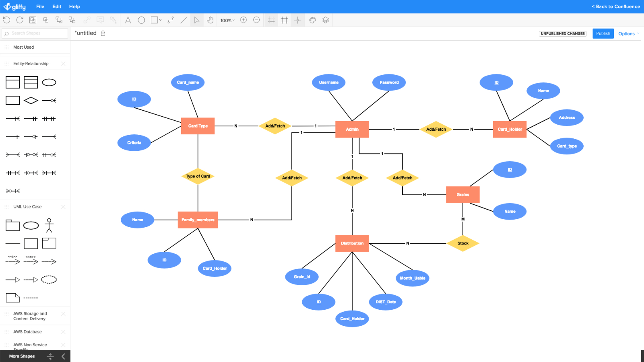
Task: Close the Entity-Relationship shape library
Action: tap(63, 64)
